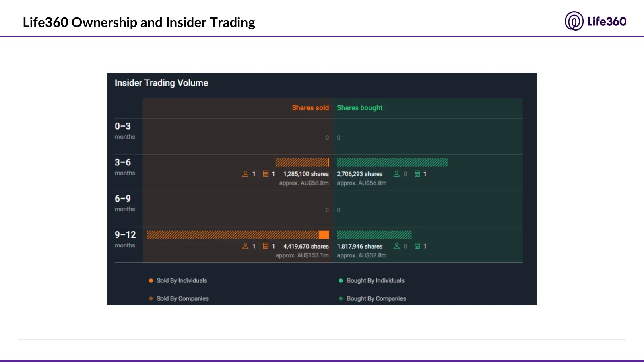Click the individual icon in 9–12 months sold row
This screenshot has height=362, width=644.
[245, 246]
